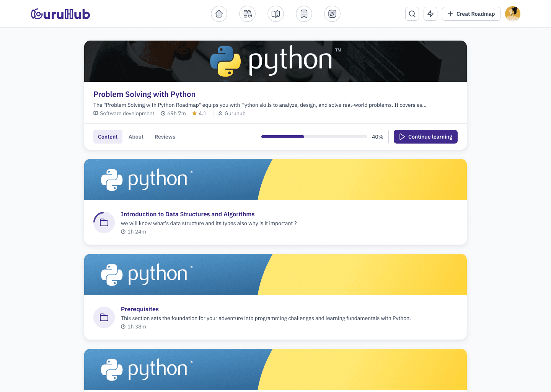551x392 pixels.
Task: Select the folder icon beside Prerequisites
Action: click(104, 317)
